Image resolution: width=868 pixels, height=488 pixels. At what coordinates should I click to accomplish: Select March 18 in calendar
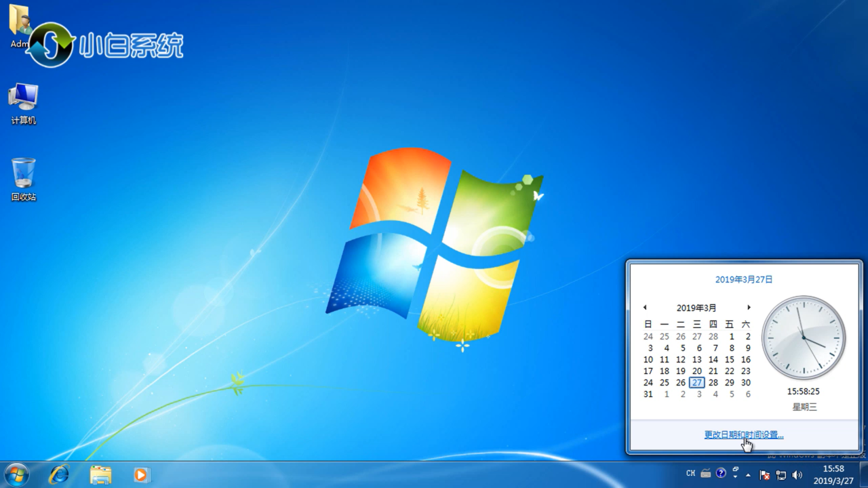665,371
